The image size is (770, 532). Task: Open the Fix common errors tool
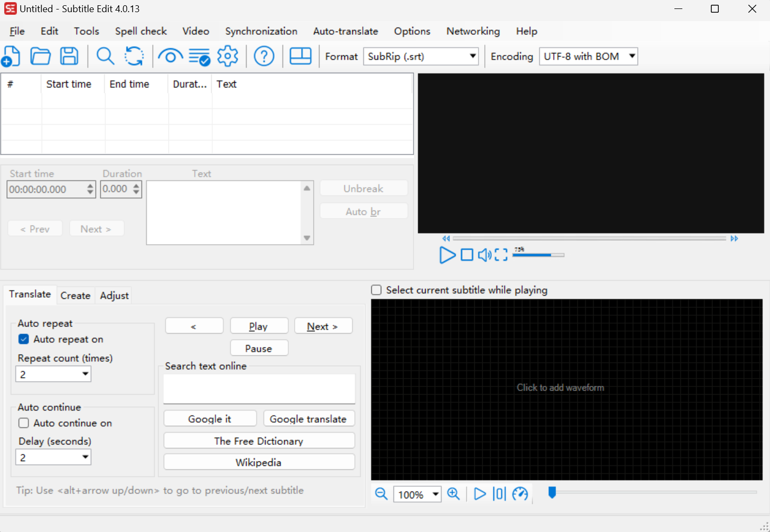[200, 56]
